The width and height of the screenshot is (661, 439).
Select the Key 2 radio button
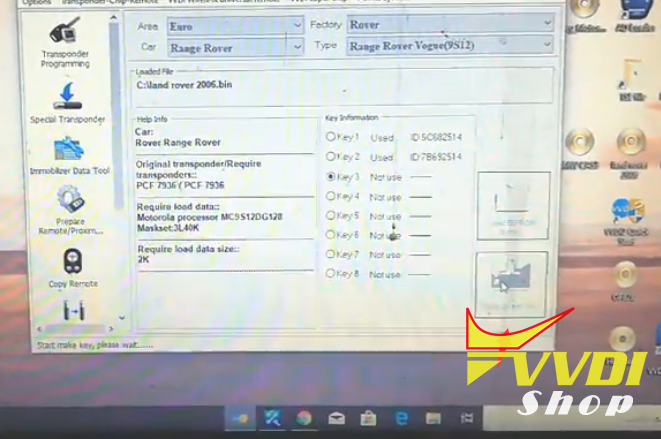pos(330,156)
